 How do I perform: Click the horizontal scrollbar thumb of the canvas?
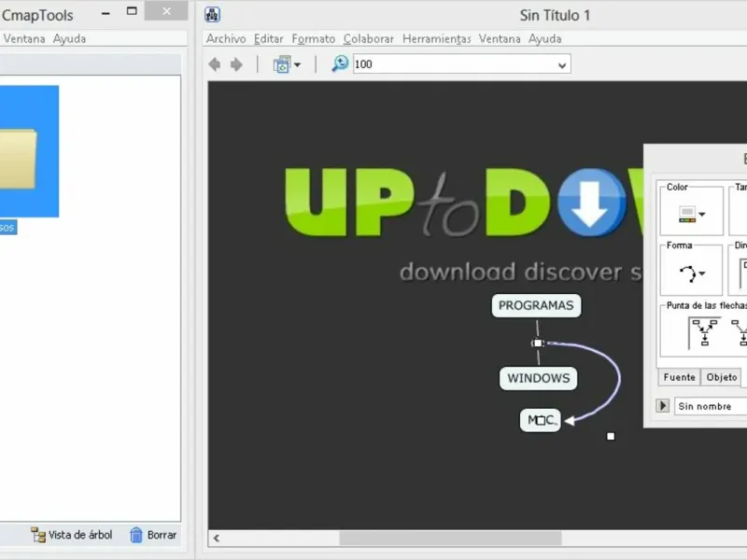450,539
